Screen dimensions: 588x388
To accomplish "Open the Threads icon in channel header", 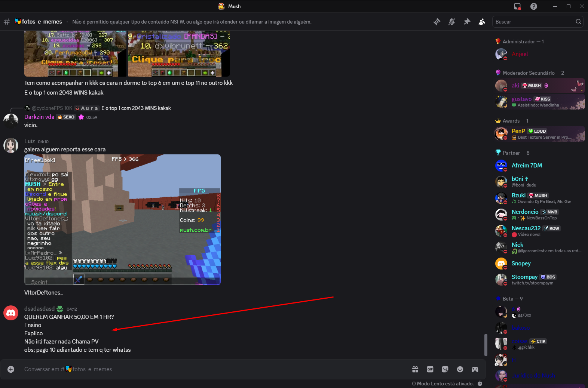I will tap(437, 22).
